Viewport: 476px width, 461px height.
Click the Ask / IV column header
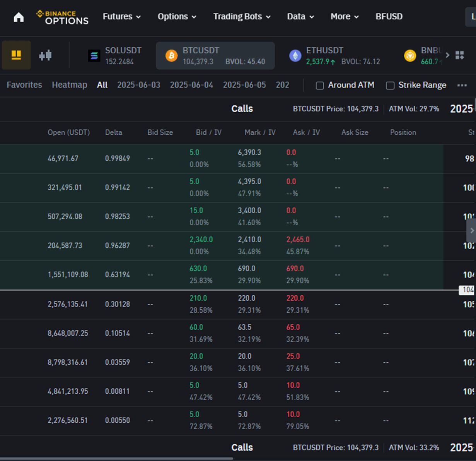pyautogui.click(x=306, y=132)
